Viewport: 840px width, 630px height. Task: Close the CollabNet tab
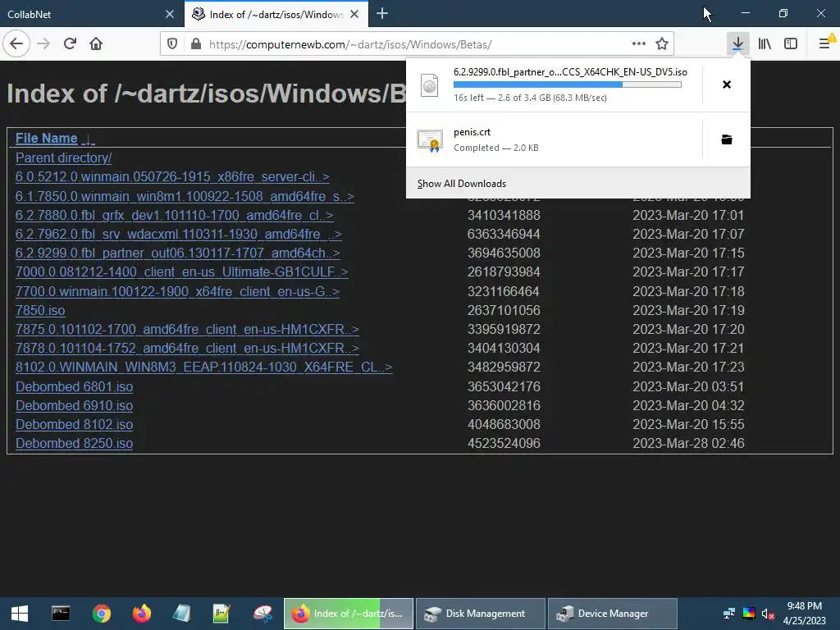[170, 14]
